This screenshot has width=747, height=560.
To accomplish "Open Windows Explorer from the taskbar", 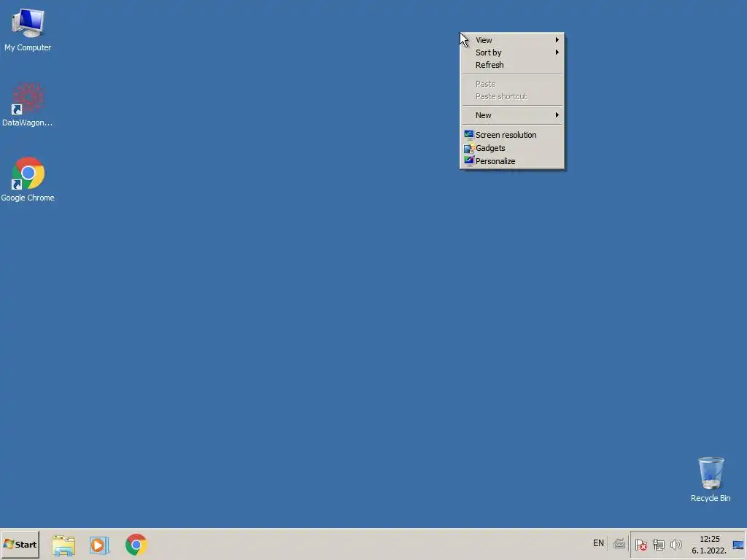I will click(x=63, y=545).
